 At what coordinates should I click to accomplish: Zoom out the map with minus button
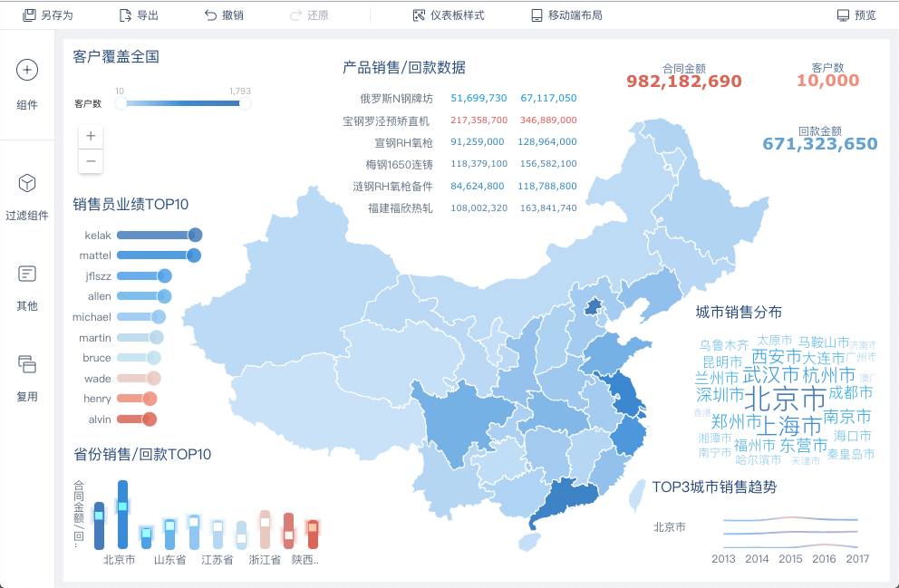click(91, 161)
